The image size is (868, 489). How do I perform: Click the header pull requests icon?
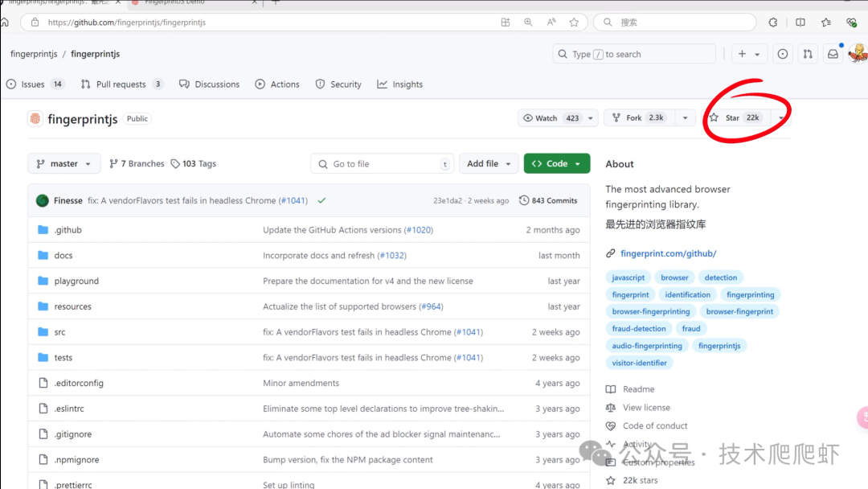[808, 54]
